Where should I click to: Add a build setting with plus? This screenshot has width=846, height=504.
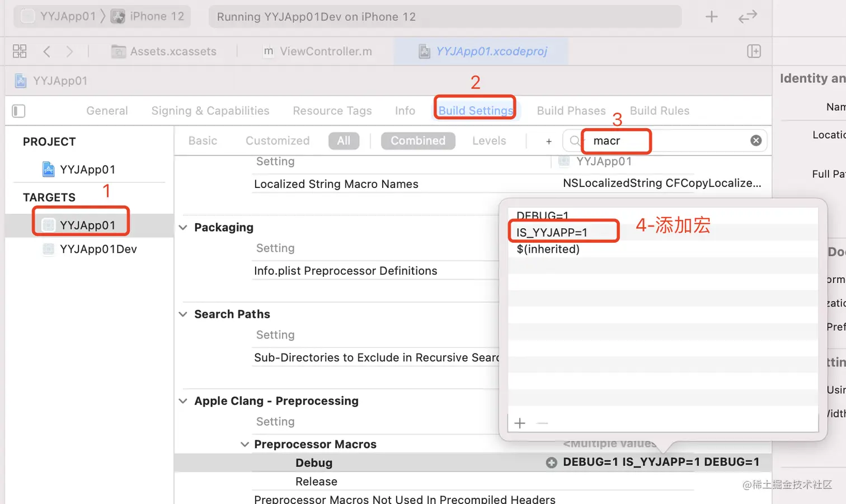tap(549, 141)
